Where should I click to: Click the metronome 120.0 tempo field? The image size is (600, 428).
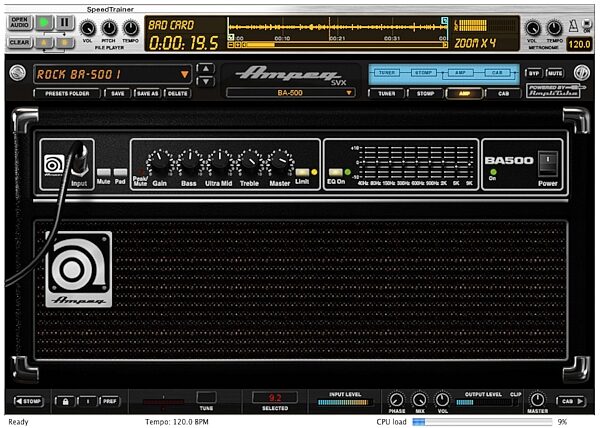[x=579, y=44]
